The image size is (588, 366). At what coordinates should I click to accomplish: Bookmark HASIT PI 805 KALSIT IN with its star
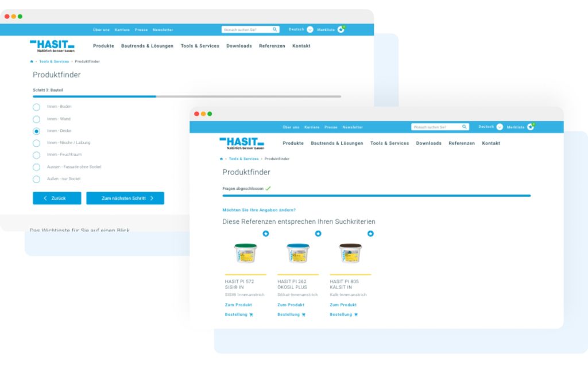point(370,233)
